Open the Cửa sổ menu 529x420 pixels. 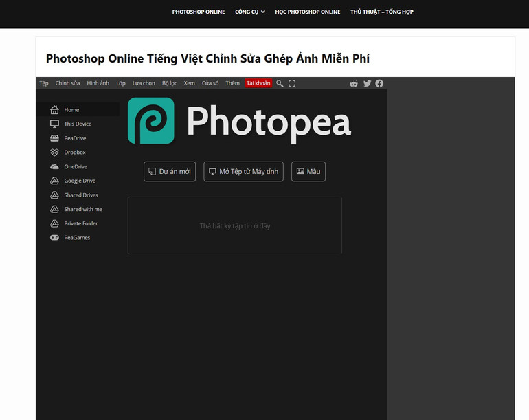[x=210, y=83]
